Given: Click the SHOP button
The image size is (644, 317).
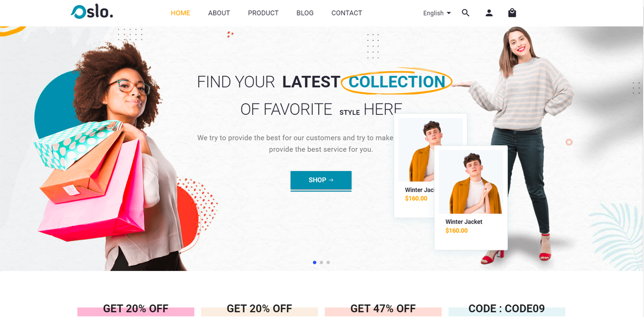Looking at the screenshot, I should (x=321, y=180).
